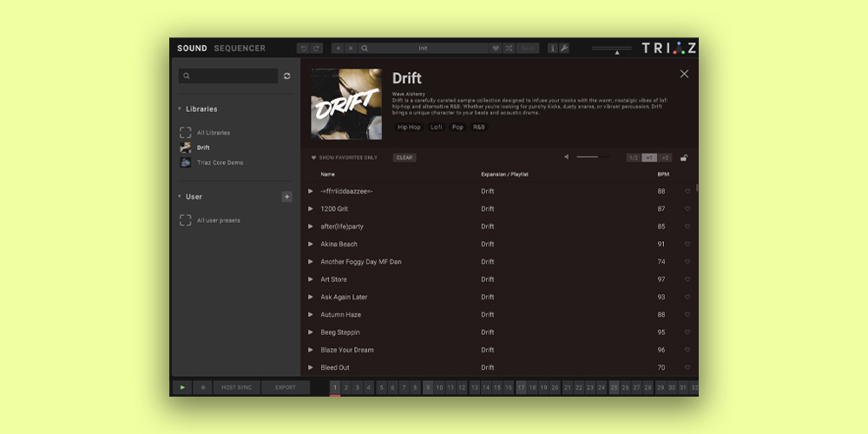Image resolution: width=868 pixels, height=434 pixels.
Task: Favorite the after(life)party preset
Action: pyautogui.click(x=687, y=227)
